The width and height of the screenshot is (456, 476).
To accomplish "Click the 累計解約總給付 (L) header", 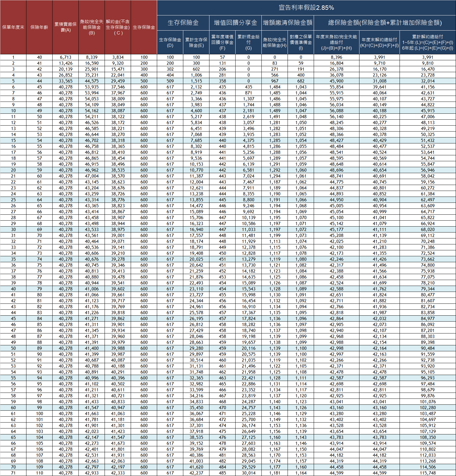I will coord(427,42).
